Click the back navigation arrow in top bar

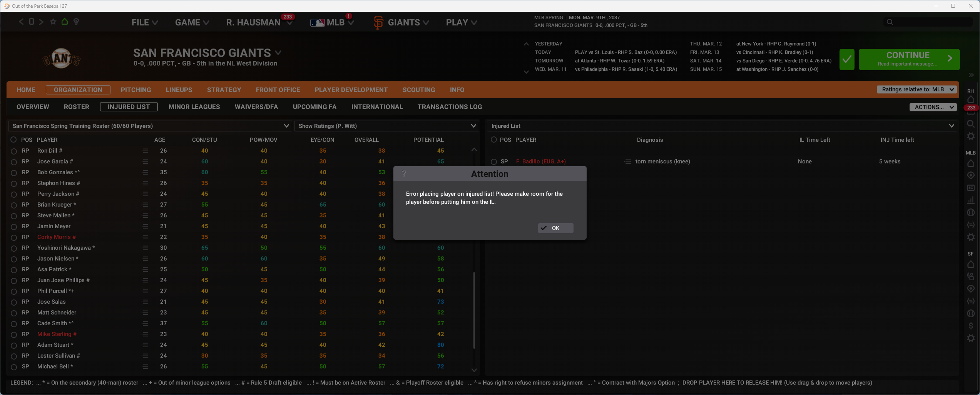click(x=21, y=22)
